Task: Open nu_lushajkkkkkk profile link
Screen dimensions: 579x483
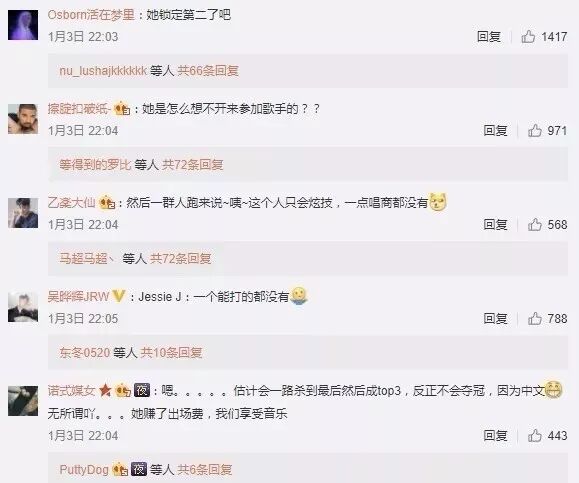Action: 103,71
